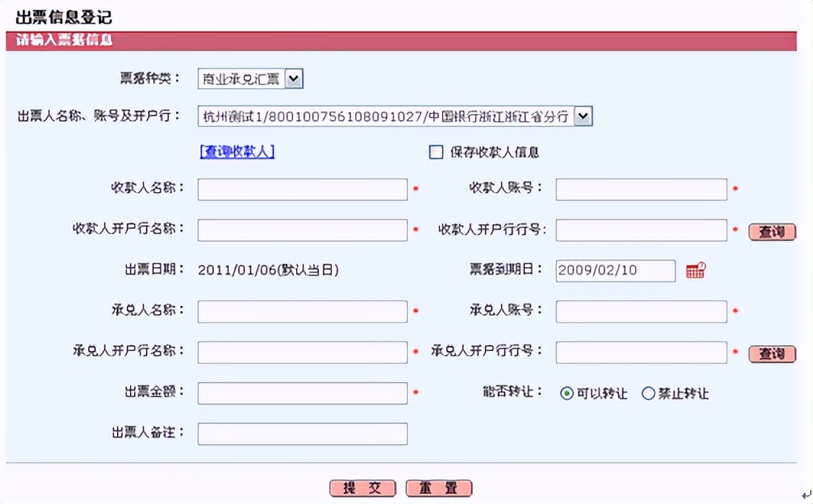Image resolution: width=813 pixels, height=504 pixels.
Task: Open the 票据种类 dropdown
Action: 295,79
